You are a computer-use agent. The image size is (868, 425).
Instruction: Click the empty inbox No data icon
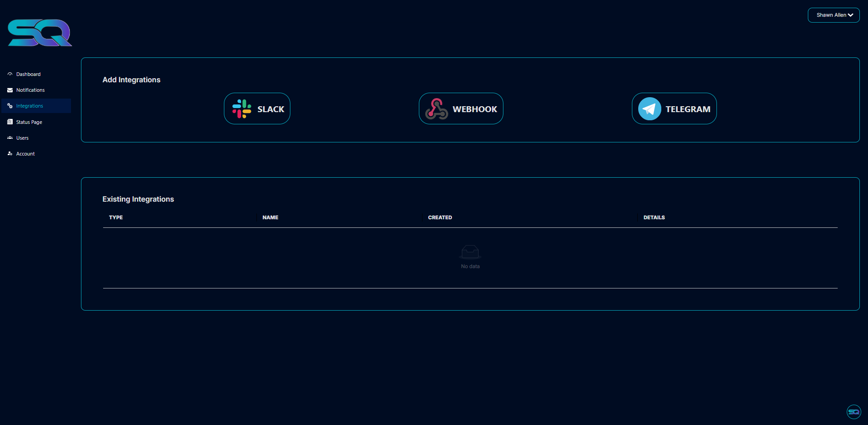pos(470,252)
